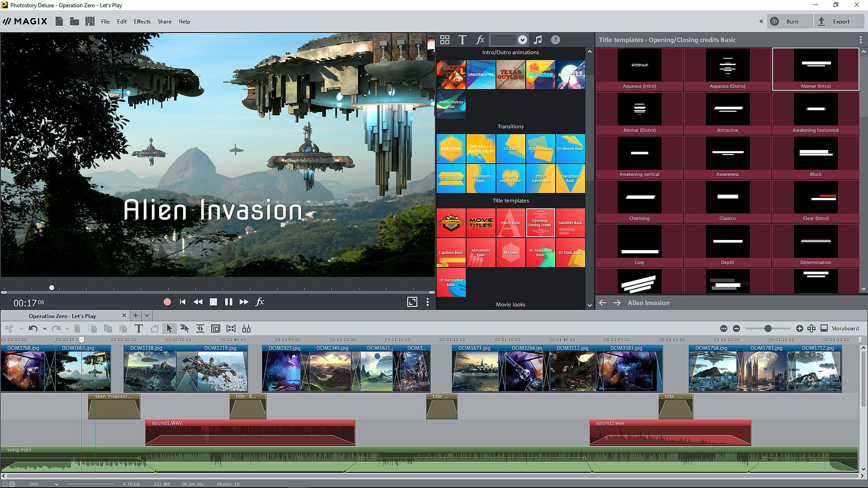868x488 pixels.
Task: Open the Share menu
Action: [x=164, y=22]
